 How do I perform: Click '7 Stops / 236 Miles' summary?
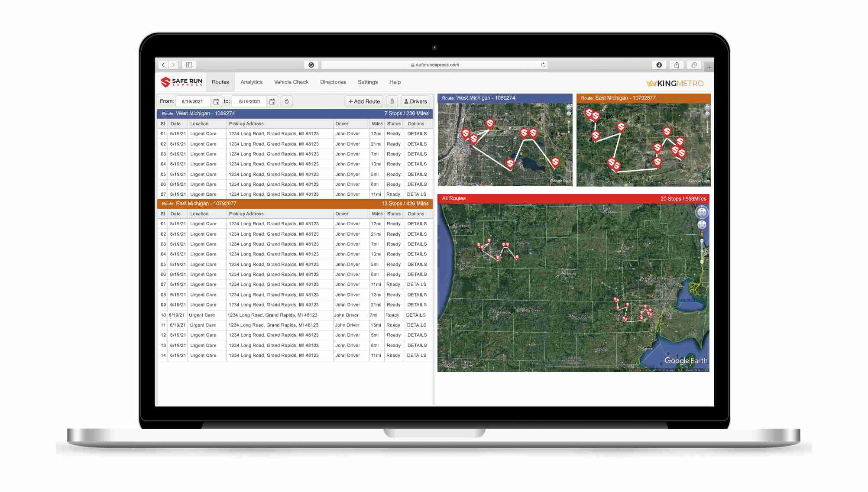click(406, 113)
